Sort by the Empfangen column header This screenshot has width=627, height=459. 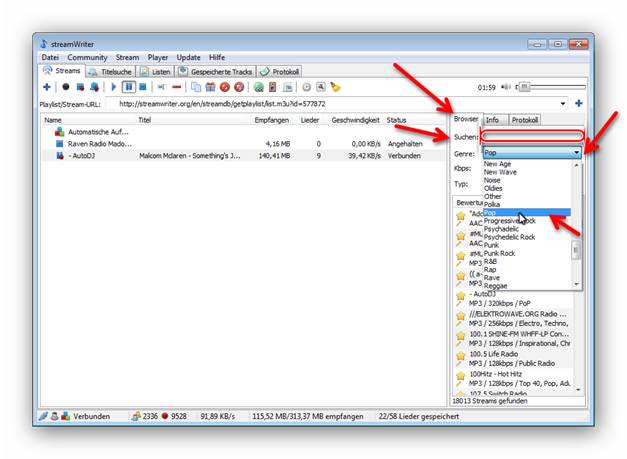tap(272, 120)
